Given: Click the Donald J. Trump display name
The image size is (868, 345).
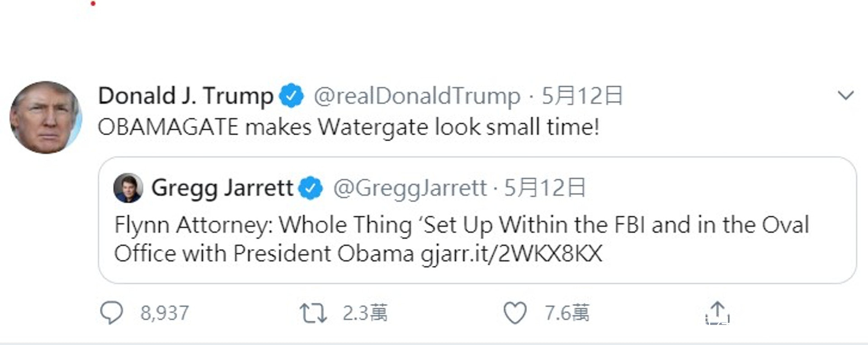Looking at the screenshot, I should pyautogui.click(x=185, y=96).
